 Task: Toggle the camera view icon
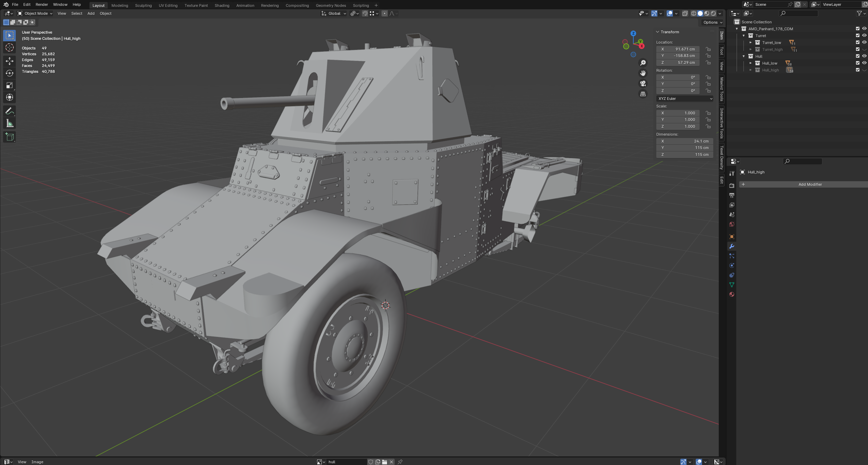pyautogui.click(x=643, y=83)
